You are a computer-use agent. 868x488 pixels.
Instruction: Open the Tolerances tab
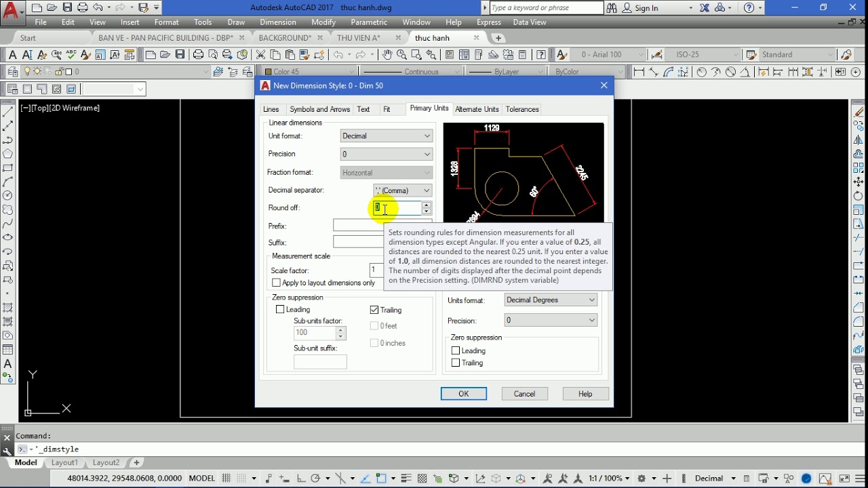[522, 109]
